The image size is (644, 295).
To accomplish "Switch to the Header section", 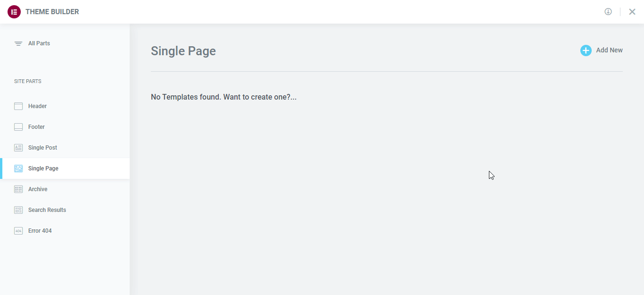I will click(x=37, y=106).
